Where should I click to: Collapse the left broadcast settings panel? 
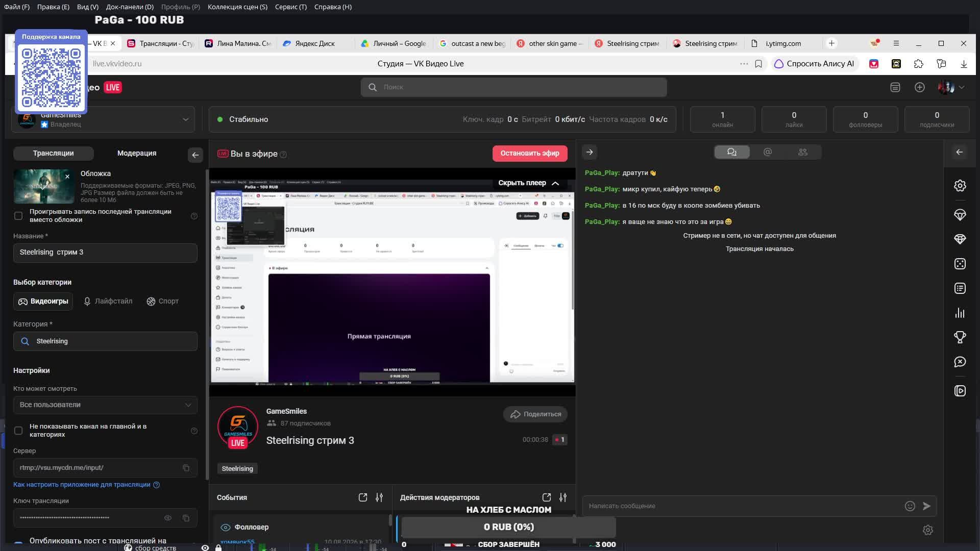pos(195,155)
